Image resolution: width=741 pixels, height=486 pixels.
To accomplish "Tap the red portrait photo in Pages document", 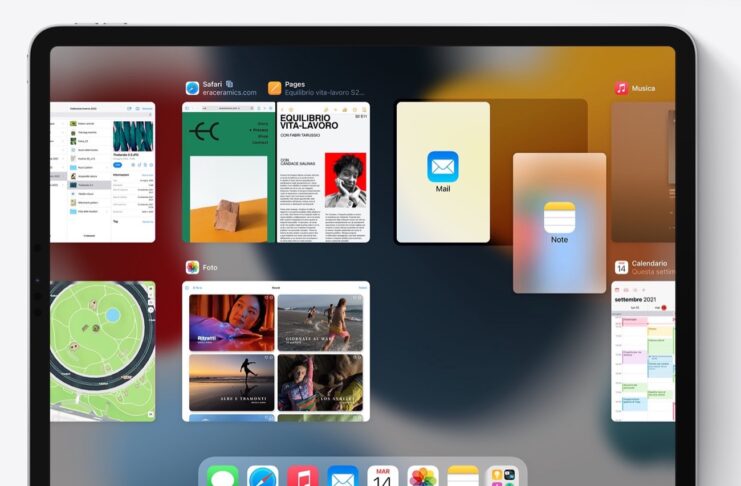I will pyautogui.click(x=345, y=180).
